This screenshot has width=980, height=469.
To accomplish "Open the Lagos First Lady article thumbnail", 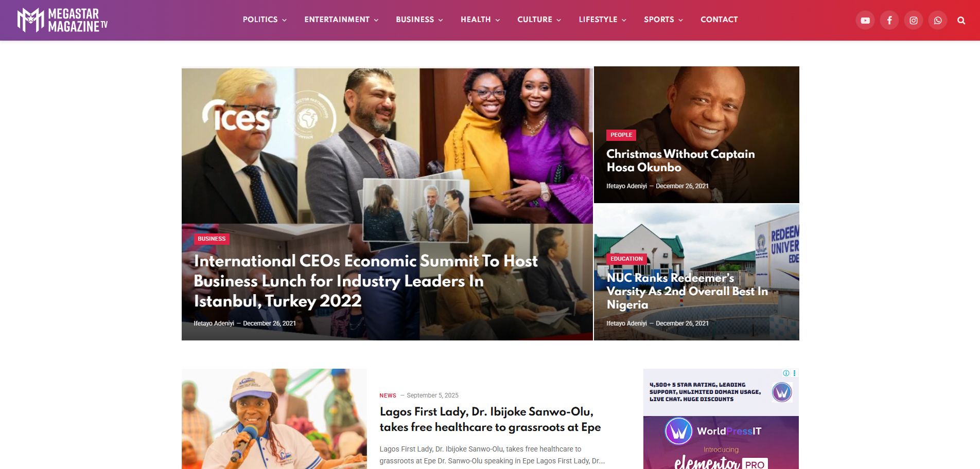I will 274,419.
